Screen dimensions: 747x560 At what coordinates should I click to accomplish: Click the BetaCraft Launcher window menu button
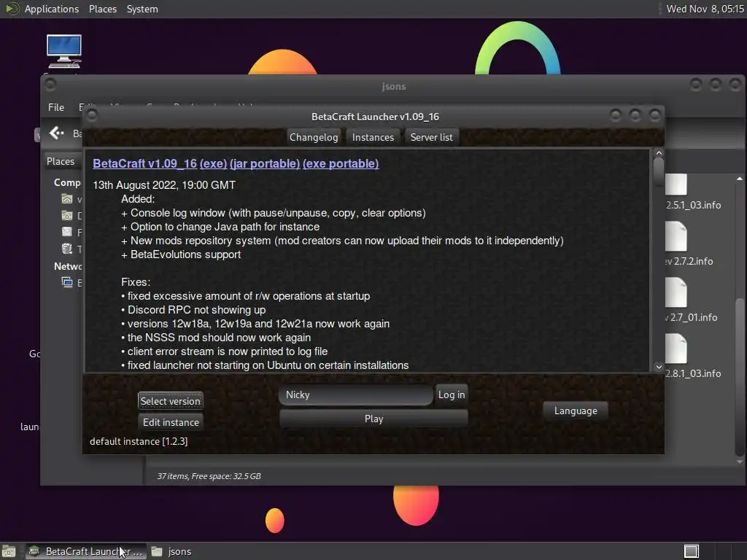pyautogui.click(x=92, y=115)
